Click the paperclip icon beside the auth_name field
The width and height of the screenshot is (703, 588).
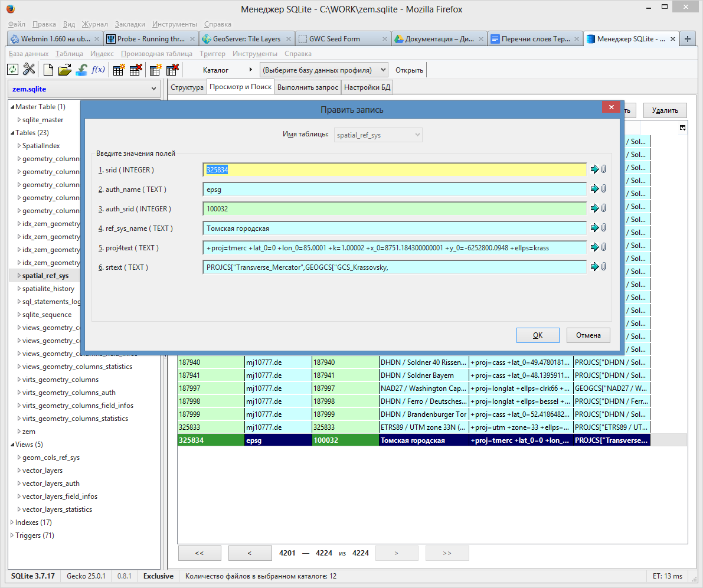point(603,189)
